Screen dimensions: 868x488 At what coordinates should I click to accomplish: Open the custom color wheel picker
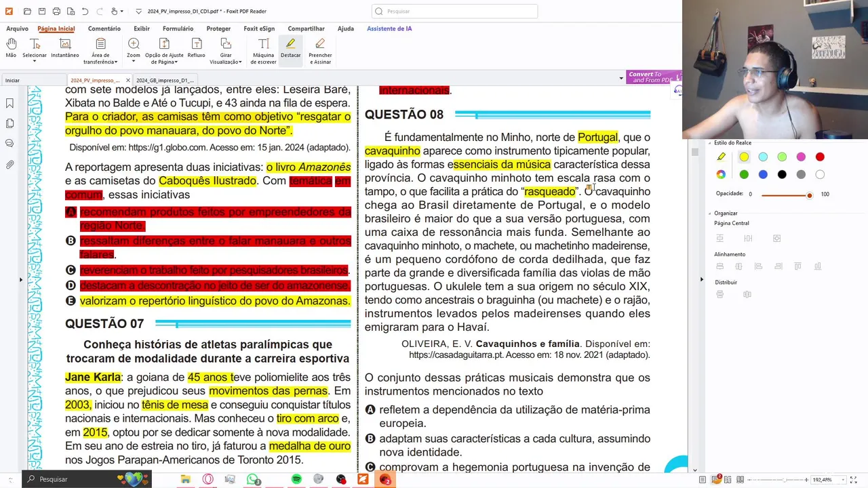[x=721, y=175]
